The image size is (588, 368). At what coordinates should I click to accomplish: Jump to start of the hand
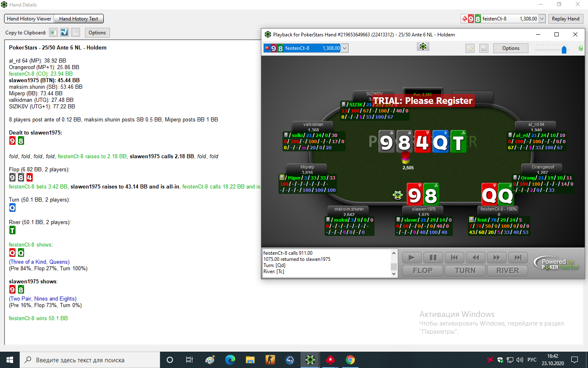coord(454,258)
